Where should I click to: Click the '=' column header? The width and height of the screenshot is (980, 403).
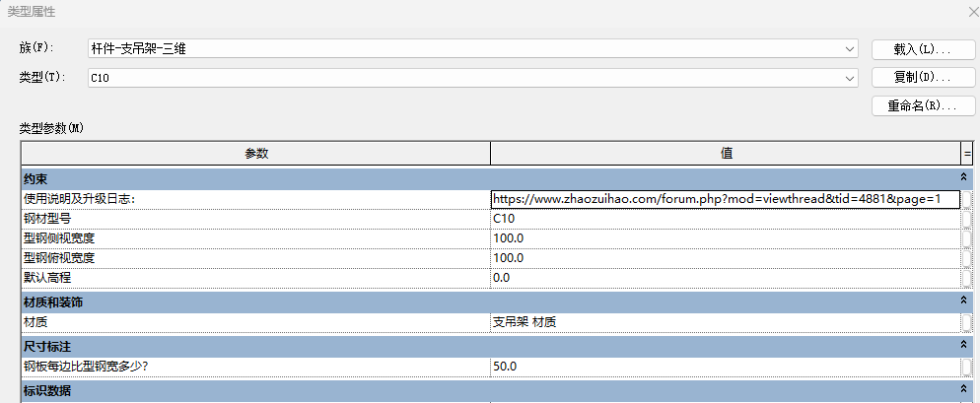coord(967,154)
